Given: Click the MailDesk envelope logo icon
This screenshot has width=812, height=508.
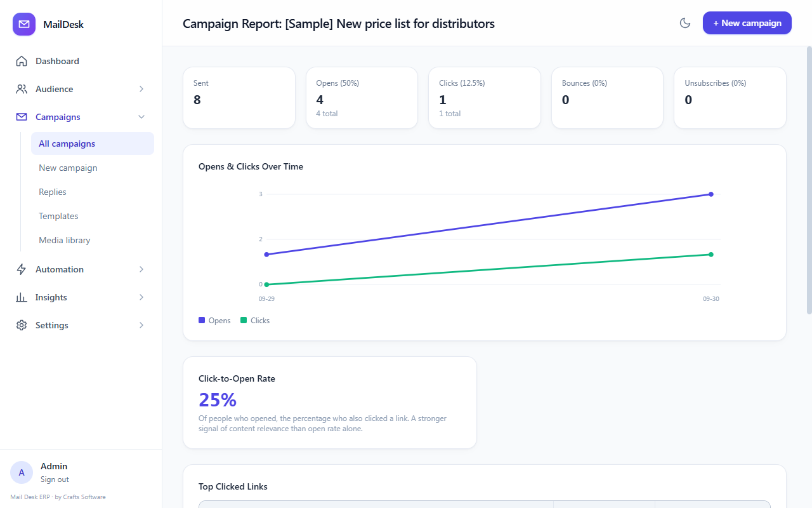Looking at the screenshot, I should [24, 24].
